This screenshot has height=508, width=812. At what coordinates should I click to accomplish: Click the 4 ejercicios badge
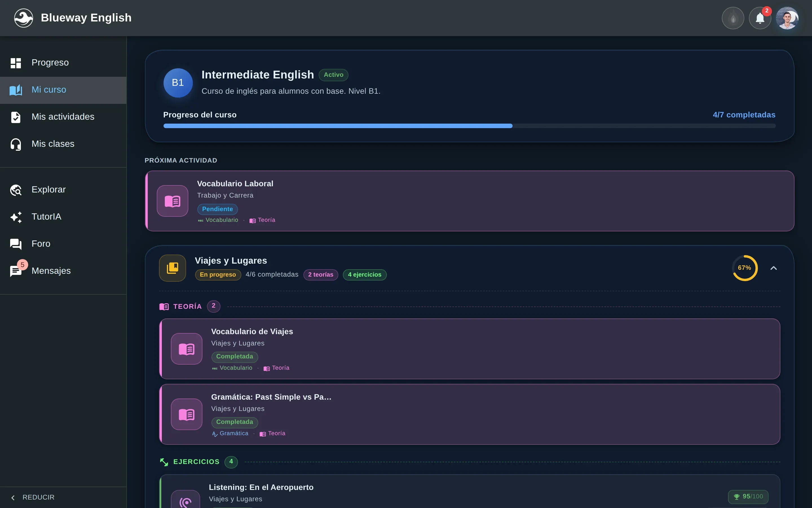click(x=364, y=275)
